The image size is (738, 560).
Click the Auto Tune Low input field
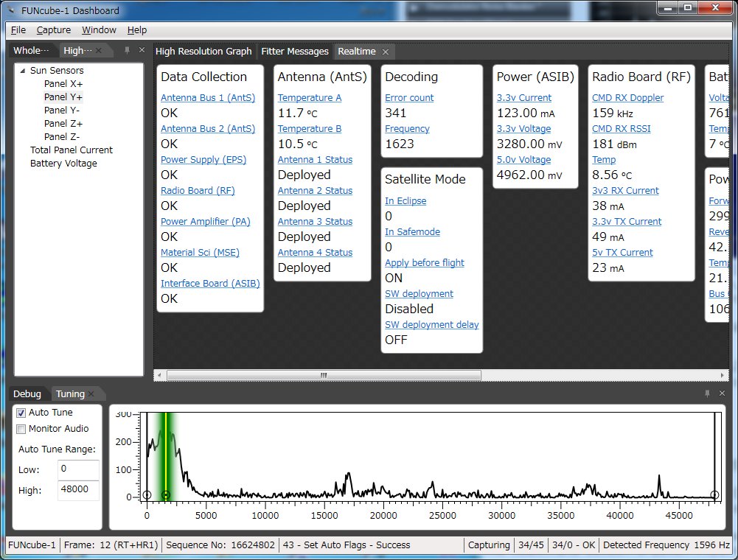point(78,469)
